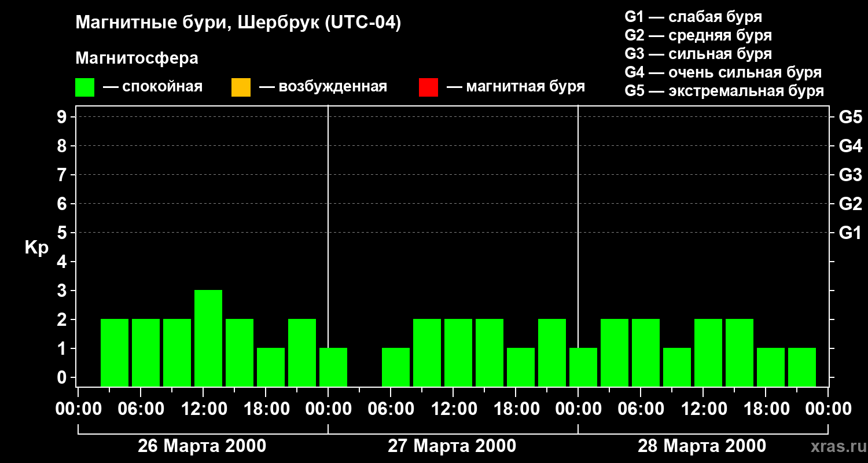
Task: Click the 'Магнитосфера' legend heading
Action: [x=137, y=58]
